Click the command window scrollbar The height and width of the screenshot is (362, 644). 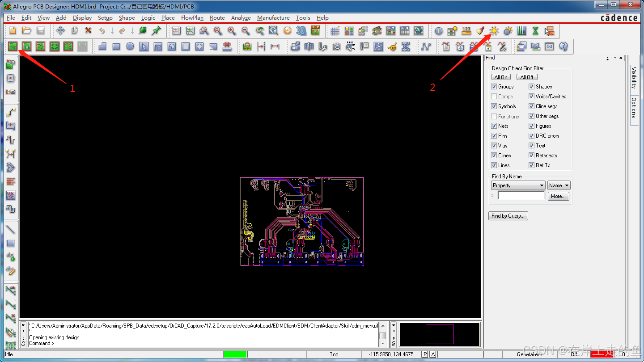383,334
